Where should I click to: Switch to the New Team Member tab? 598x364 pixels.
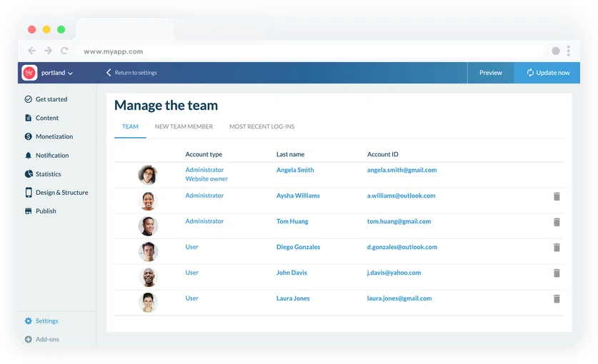(x=184, y=126)
